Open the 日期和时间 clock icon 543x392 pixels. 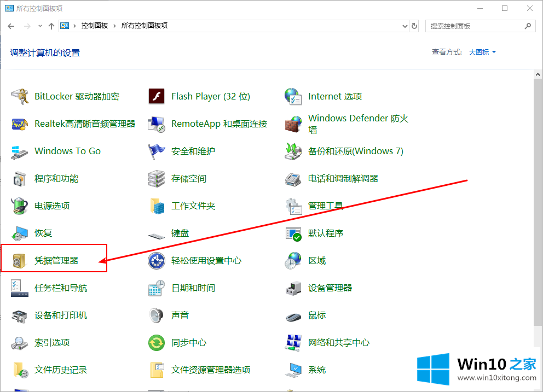click(157, 288)
